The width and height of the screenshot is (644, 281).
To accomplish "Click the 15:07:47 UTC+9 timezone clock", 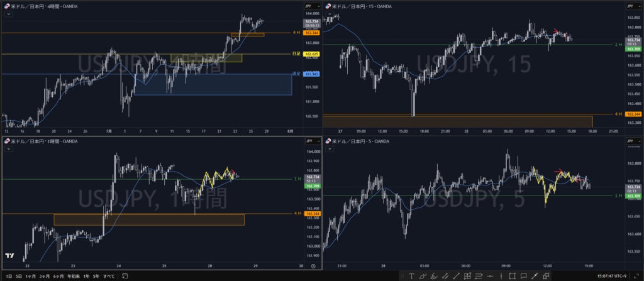I will click(611, 276).
